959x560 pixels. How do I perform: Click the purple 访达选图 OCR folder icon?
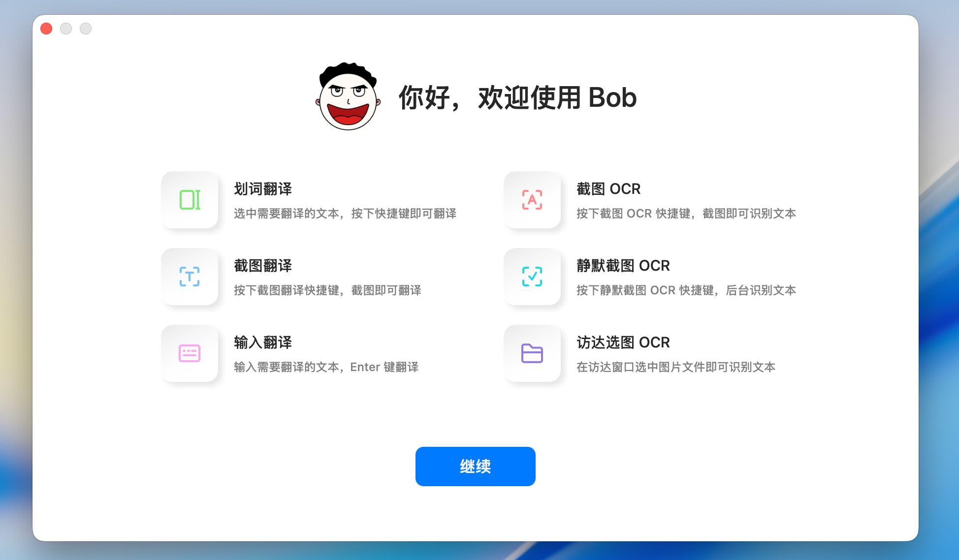click(532, 353)
